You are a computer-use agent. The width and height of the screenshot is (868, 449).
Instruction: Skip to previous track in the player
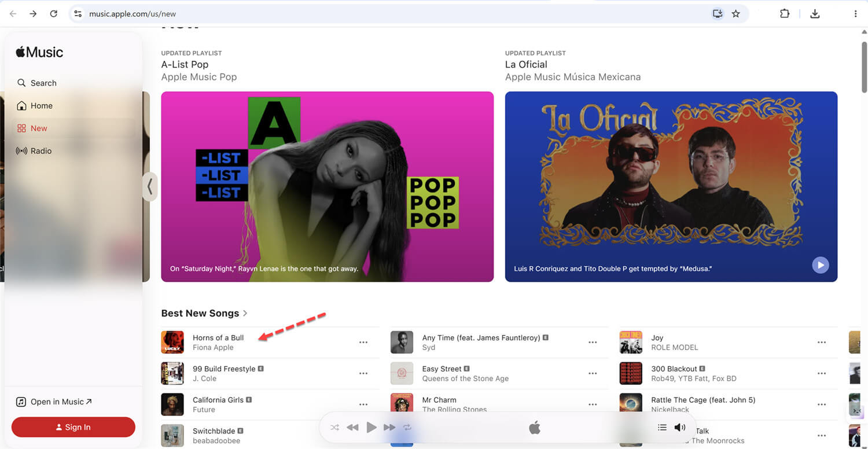click(x=352, y=428)
